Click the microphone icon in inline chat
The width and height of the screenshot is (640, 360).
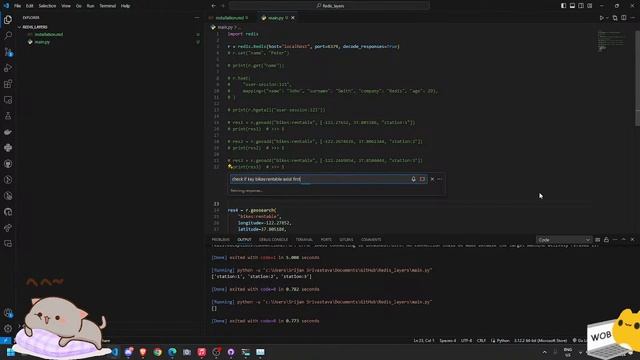[413, 179]
